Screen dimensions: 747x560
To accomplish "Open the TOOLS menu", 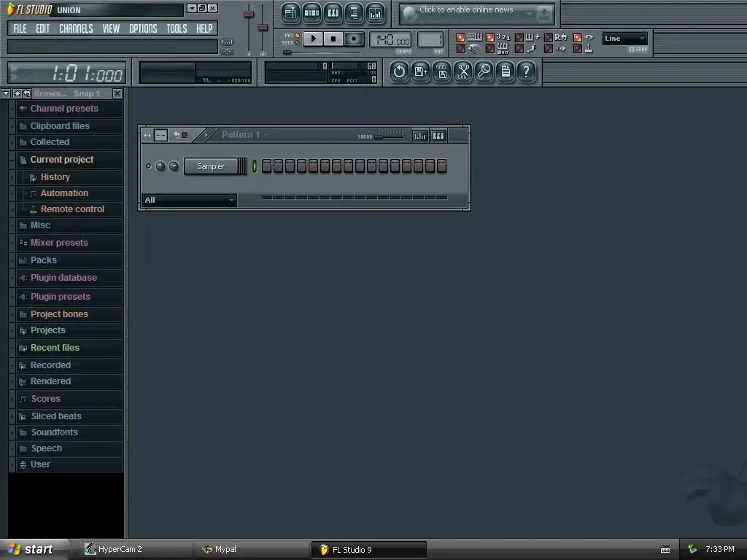I will click(x=177, y=28).
